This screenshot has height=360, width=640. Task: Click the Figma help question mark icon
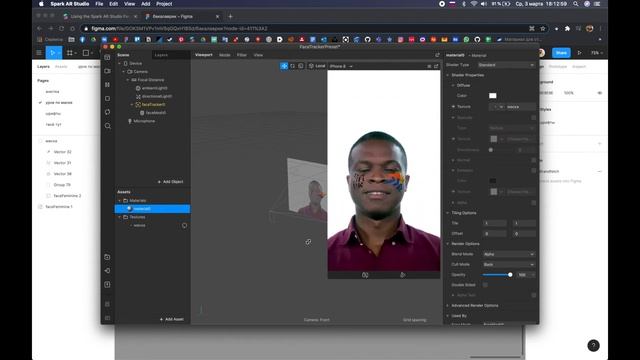point(593,346)
